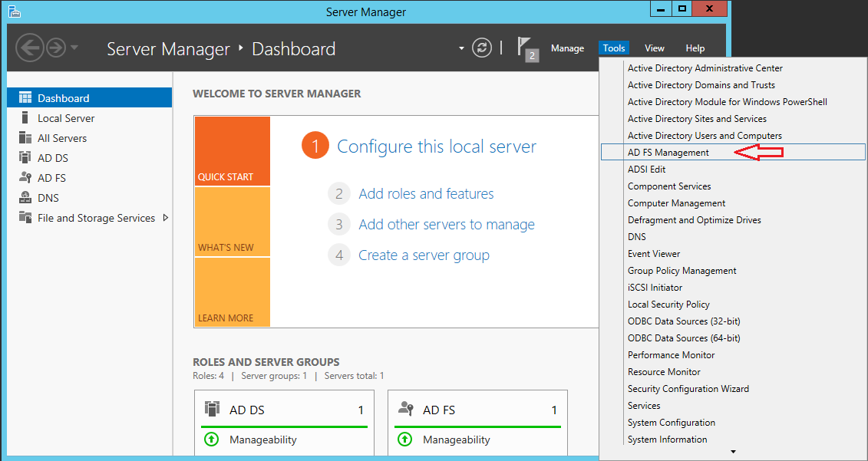The image size is (868, 461).
Task: Open the dropdown arrow left of refresh
Action: pos(461,48)
